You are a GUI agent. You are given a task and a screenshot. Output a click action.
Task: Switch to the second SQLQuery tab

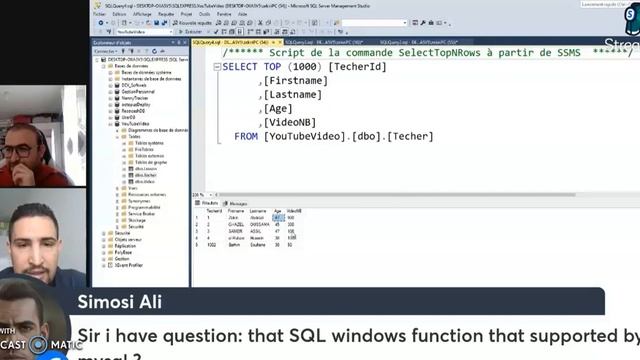point(324,42)
